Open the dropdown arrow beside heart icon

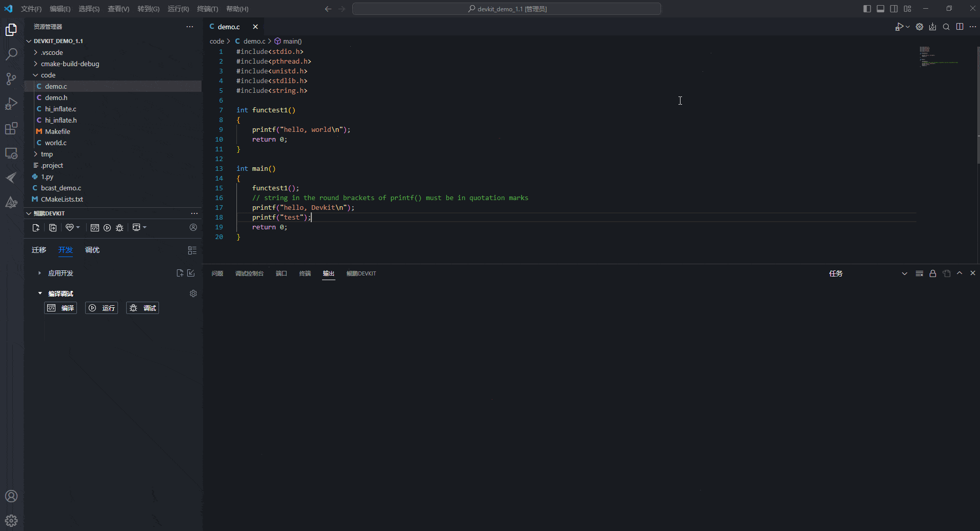click(x=78, y=227)
